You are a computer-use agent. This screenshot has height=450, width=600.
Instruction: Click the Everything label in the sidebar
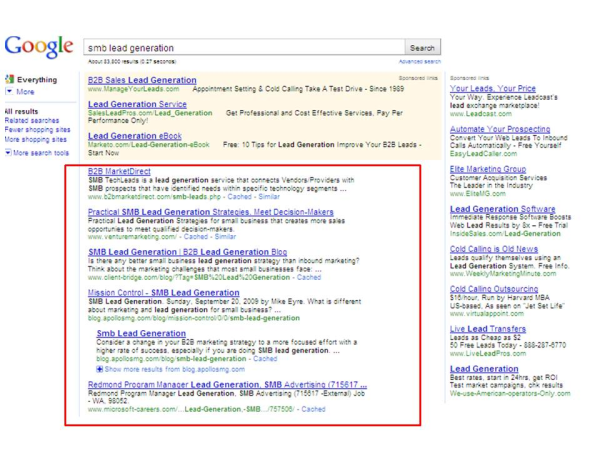point(37,80)
